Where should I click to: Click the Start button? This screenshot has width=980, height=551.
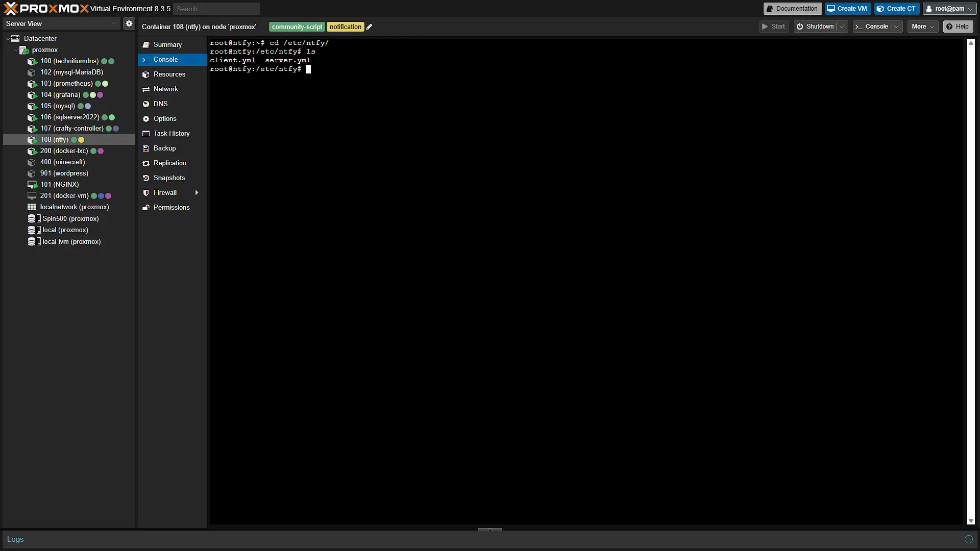point(774,27)
